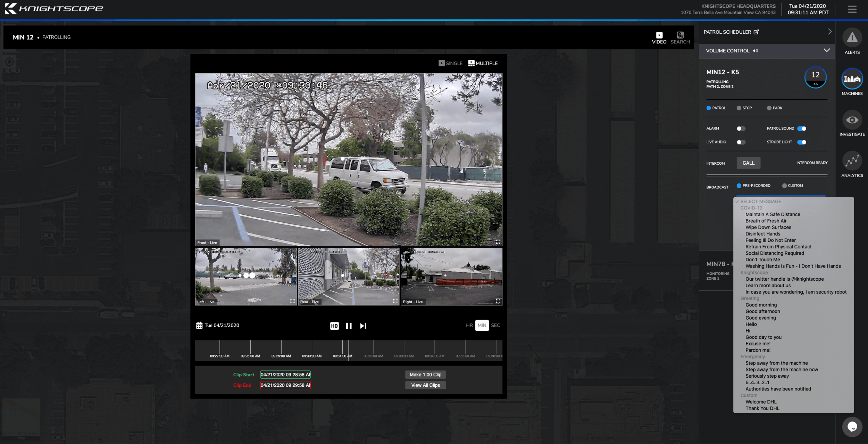Open the chat bubble icon

click(x=852, y=427)
